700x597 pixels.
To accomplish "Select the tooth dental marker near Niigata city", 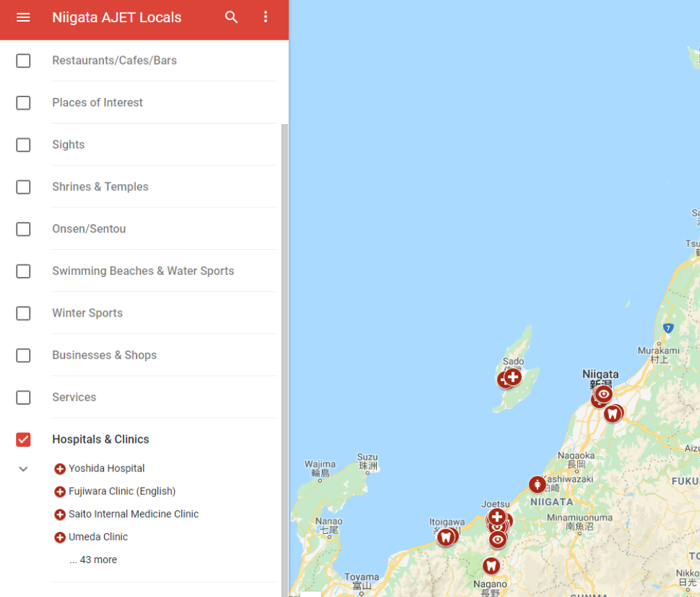I will click(613, 414).
